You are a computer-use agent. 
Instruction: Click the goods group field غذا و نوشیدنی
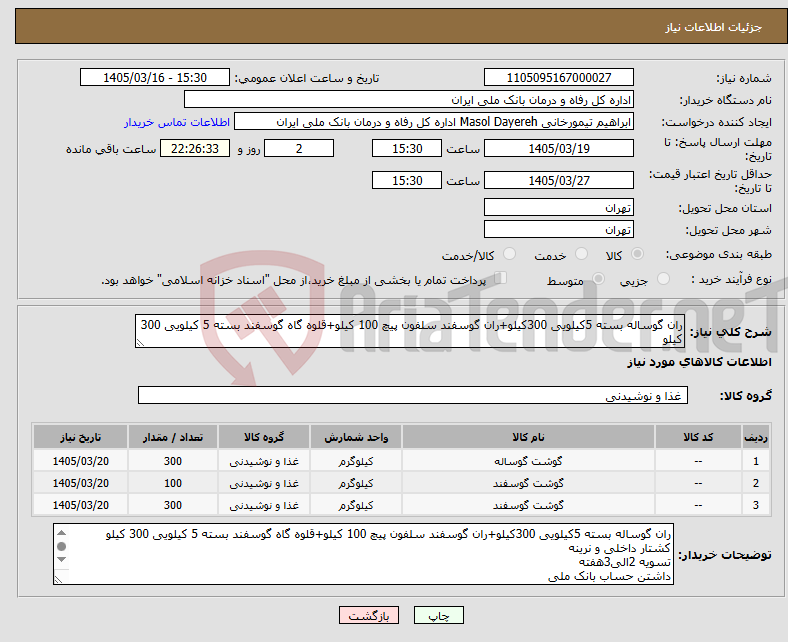[413, 395]
